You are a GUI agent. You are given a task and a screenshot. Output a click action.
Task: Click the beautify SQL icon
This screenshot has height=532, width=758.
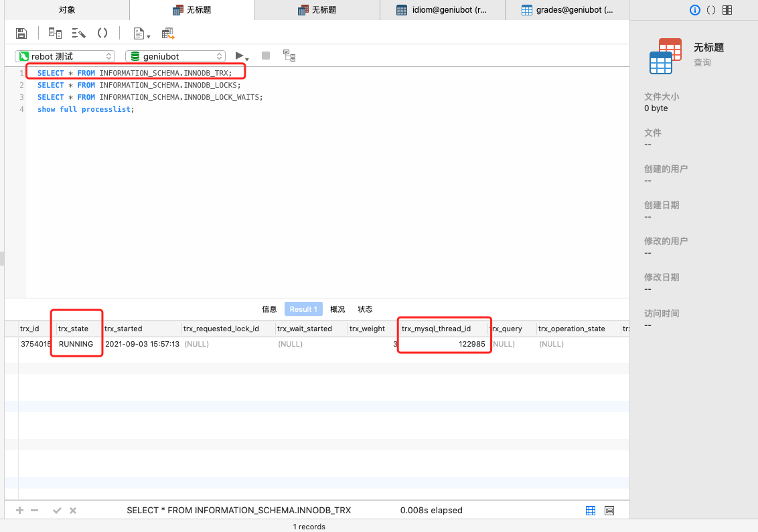pyautogui.click(x=79, y=33)
